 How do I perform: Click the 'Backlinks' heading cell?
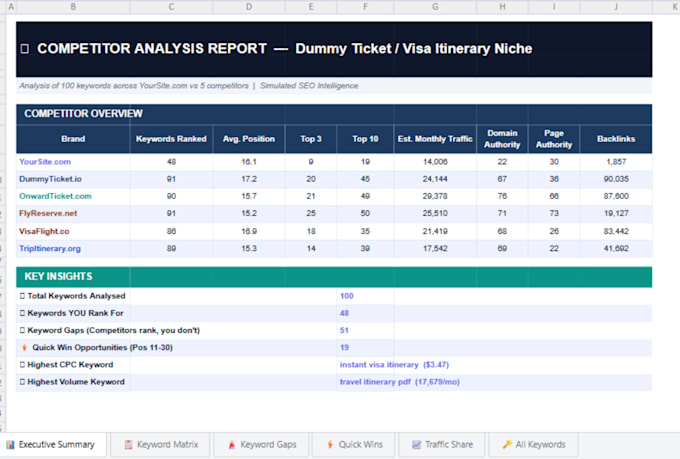(x=616, y=139)
